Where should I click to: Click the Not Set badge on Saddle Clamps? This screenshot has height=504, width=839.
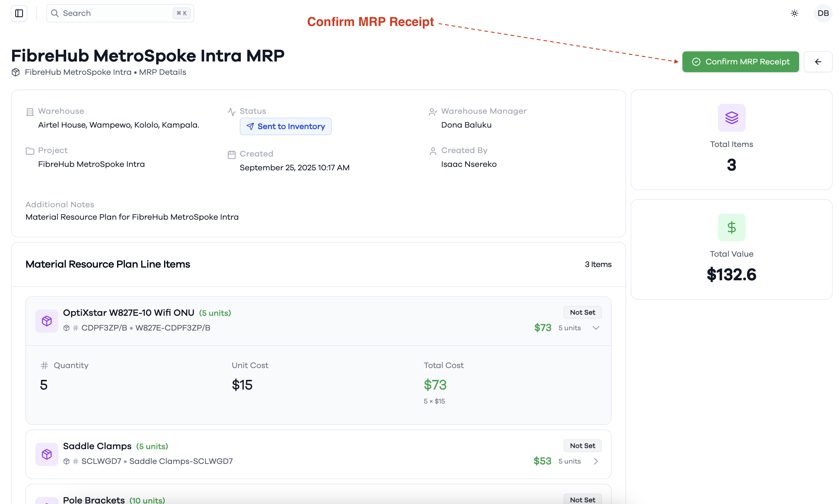click(x=582, y=446)
